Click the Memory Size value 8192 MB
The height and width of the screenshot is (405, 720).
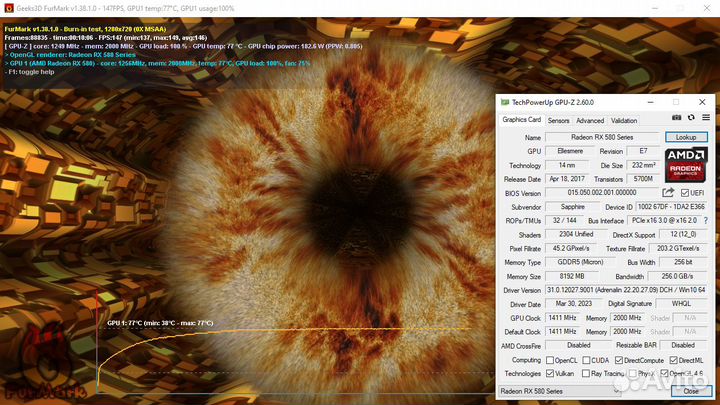(572, 276)
